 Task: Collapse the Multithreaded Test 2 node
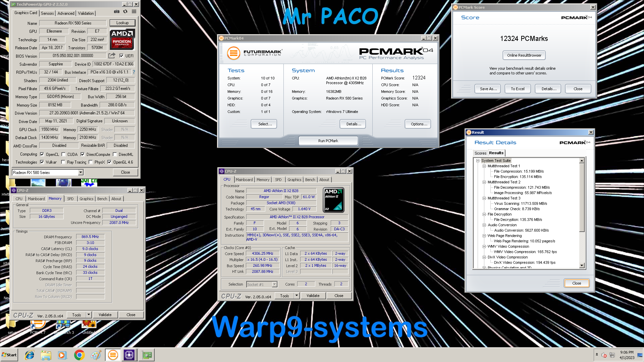pyautogui.click(x=484, y=182)
